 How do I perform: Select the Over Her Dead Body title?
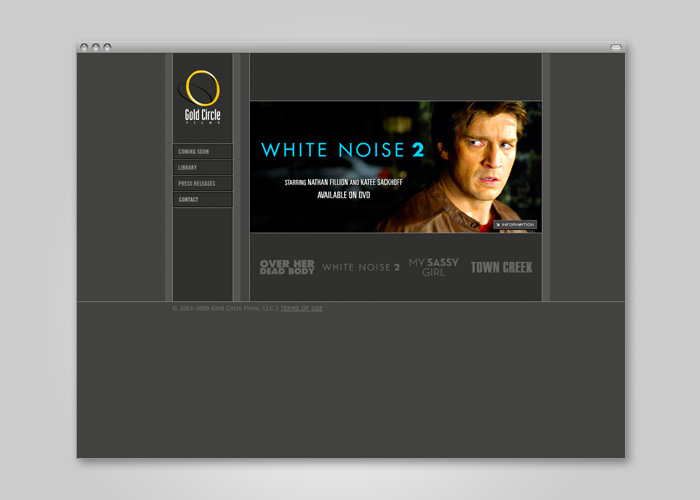click(287, 267)
